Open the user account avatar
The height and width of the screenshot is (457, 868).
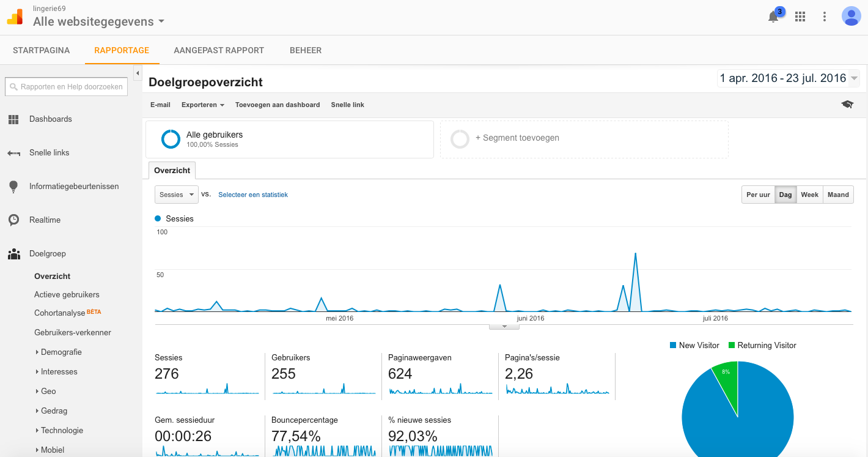(x=851, y=17)
